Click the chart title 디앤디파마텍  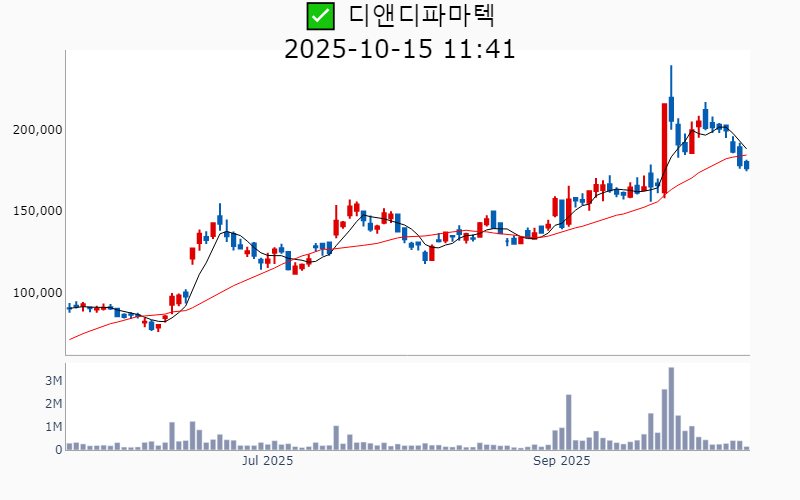click(422, 16)
